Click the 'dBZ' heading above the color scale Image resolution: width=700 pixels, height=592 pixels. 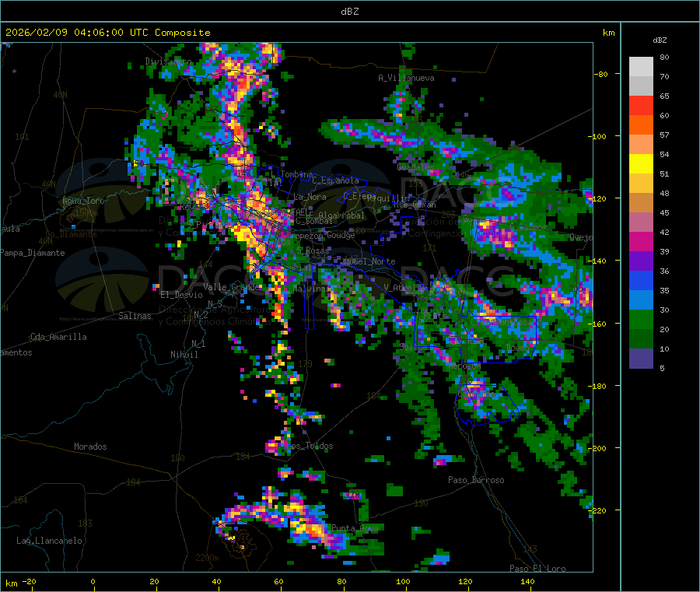pos(660,40)
